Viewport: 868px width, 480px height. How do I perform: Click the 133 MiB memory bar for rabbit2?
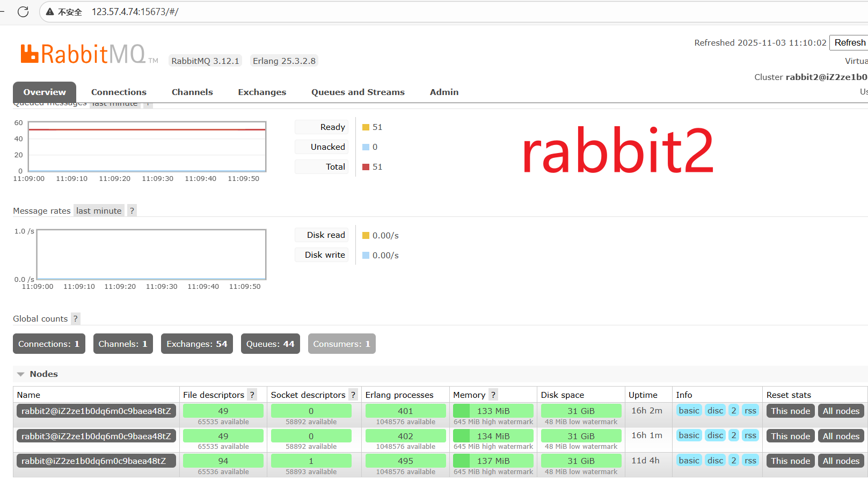(493, 411)
